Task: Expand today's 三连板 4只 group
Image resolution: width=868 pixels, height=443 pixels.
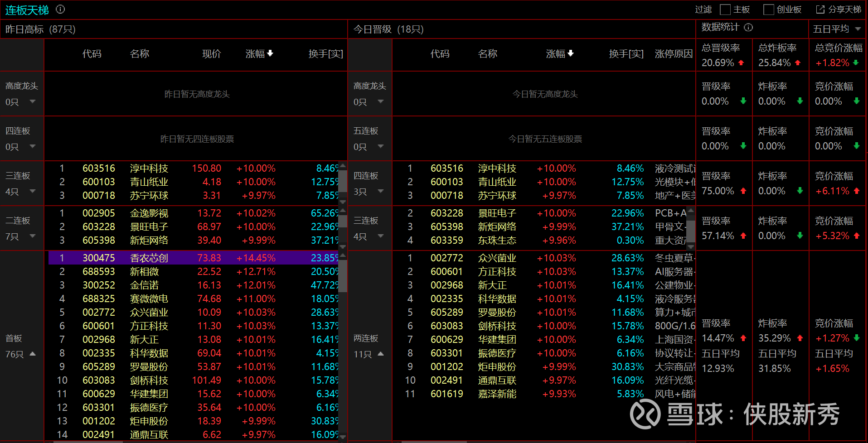Action: click(x=381, y=236)
